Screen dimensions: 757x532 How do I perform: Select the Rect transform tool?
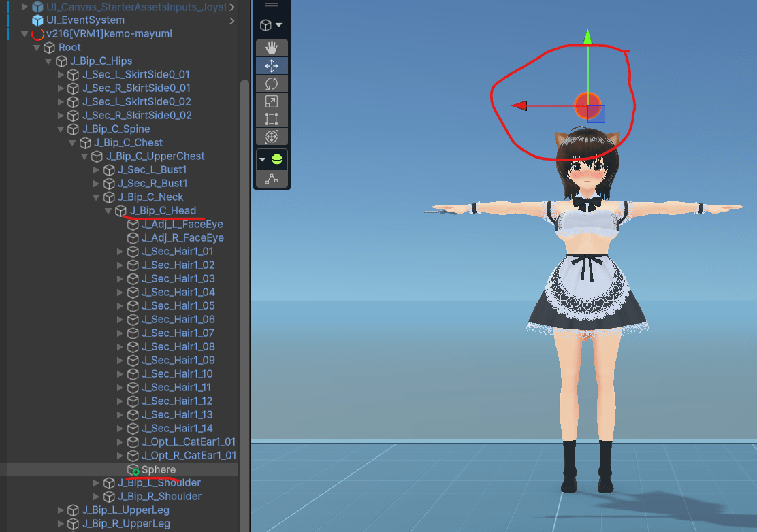pos(272,118)
